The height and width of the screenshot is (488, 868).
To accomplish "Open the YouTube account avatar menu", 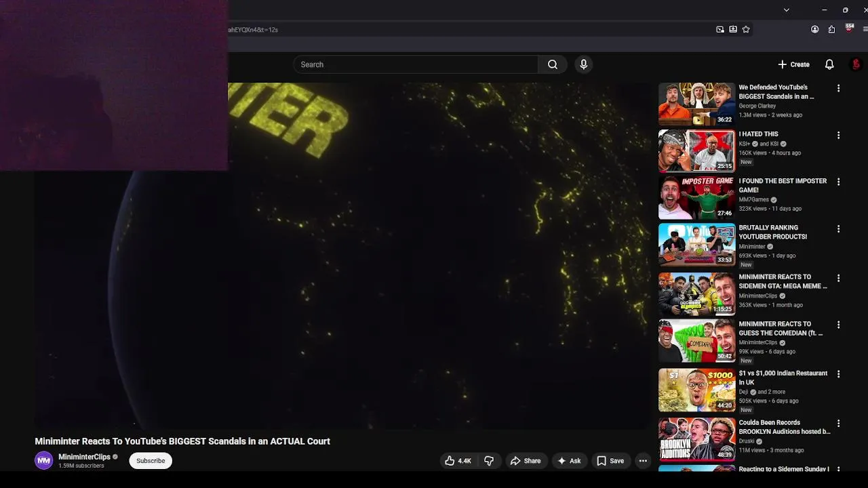I will (x=856, y=64).
